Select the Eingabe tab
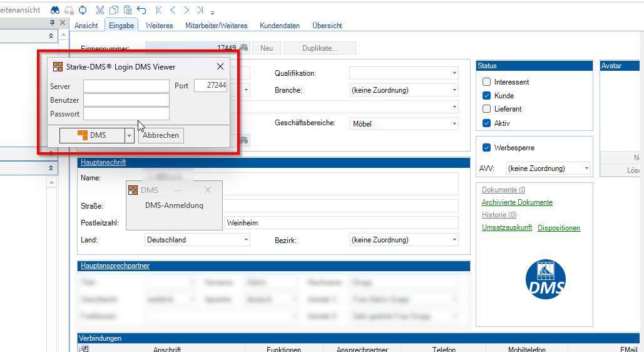The width and height of the screenshot is (644, 352). click(x=121, y=26)
